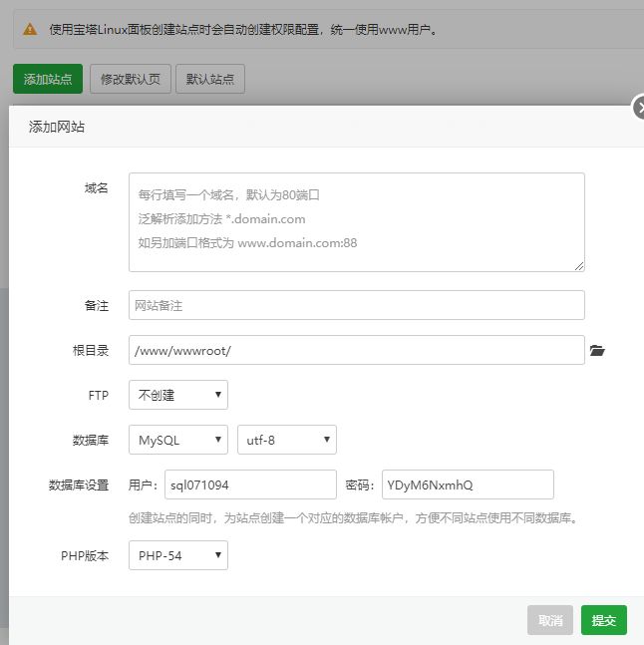Click the 添加站点 green button

(x=48, y=79)
